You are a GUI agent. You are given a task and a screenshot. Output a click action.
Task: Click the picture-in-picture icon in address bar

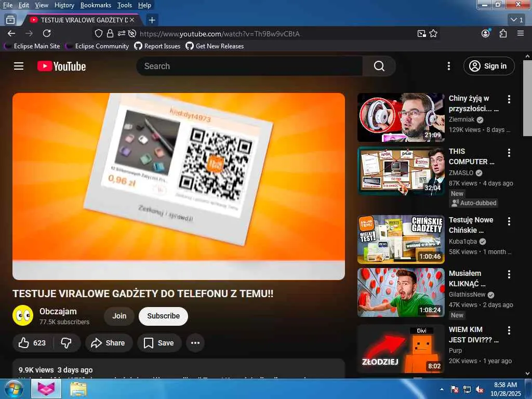pos(421,33)
